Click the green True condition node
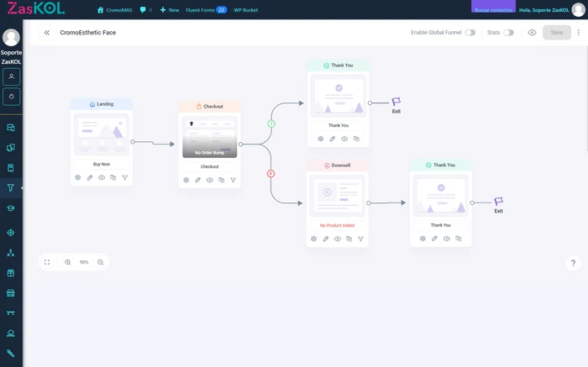The height and width of the screenshot is (367, 588). [x=271, y=123]
